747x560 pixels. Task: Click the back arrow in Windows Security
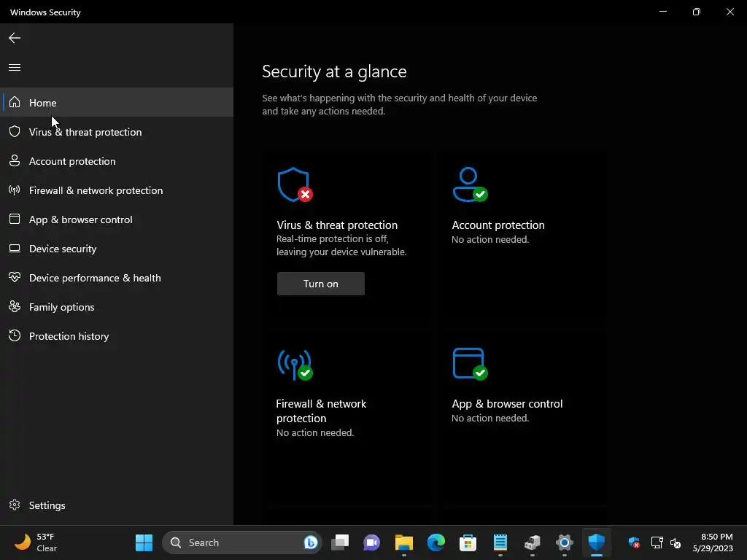coord(15,38)
